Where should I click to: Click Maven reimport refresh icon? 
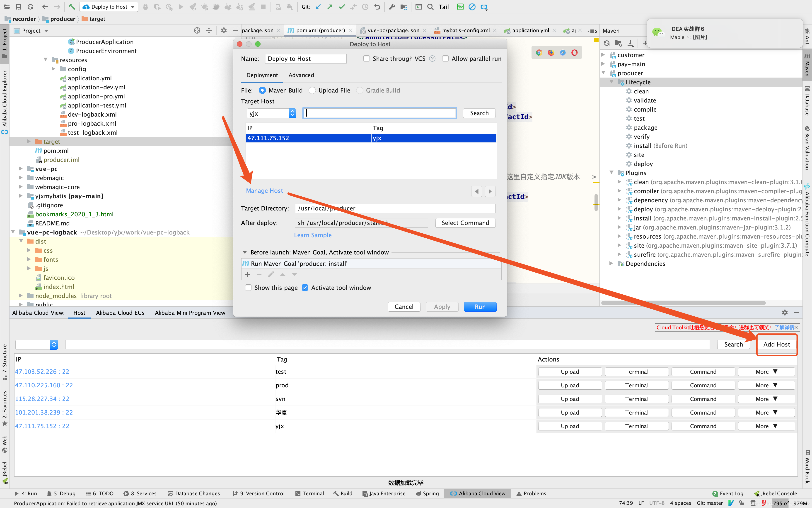607,43
